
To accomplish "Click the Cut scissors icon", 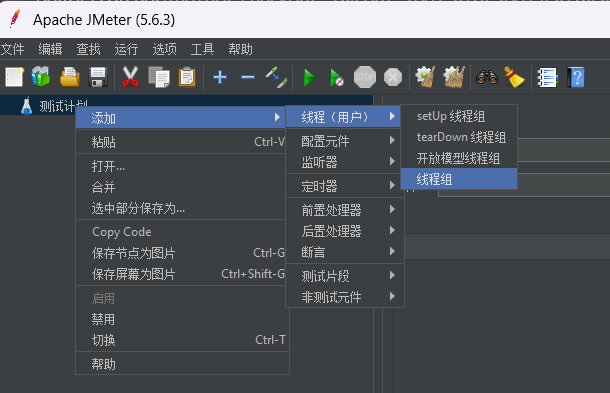I will [130, 77].
